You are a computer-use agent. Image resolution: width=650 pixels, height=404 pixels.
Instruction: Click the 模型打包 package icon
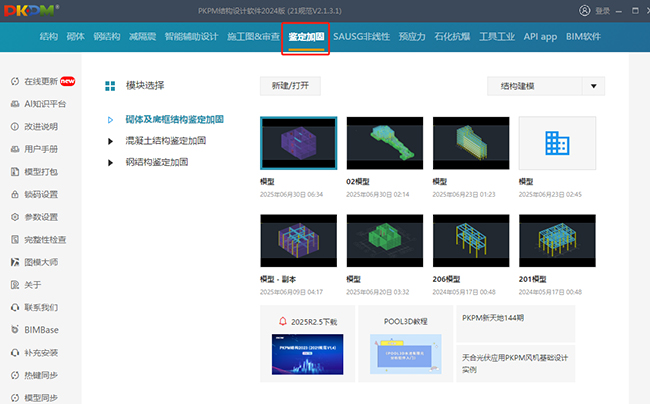tap(15, 172)
